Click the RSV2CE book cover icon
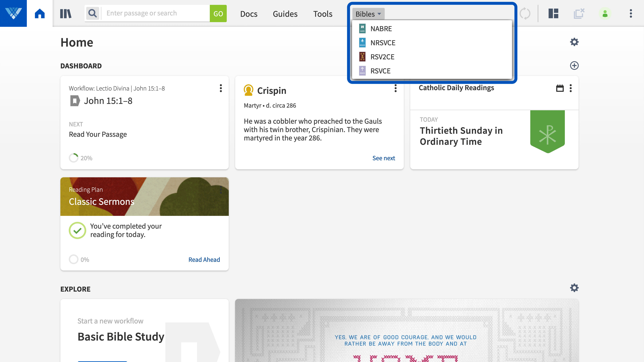The height and width of the screenshot is (362, 644). tap(362, 57)
